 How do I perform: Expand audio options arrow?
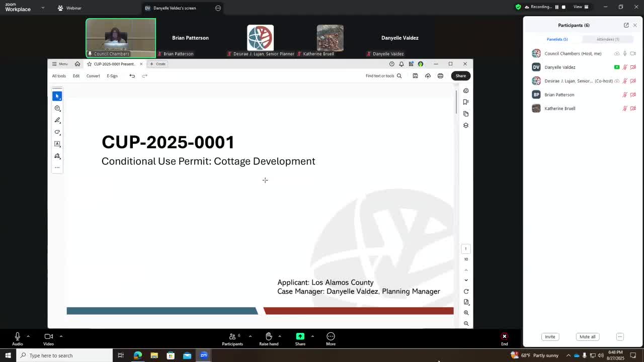pos(28,336)
